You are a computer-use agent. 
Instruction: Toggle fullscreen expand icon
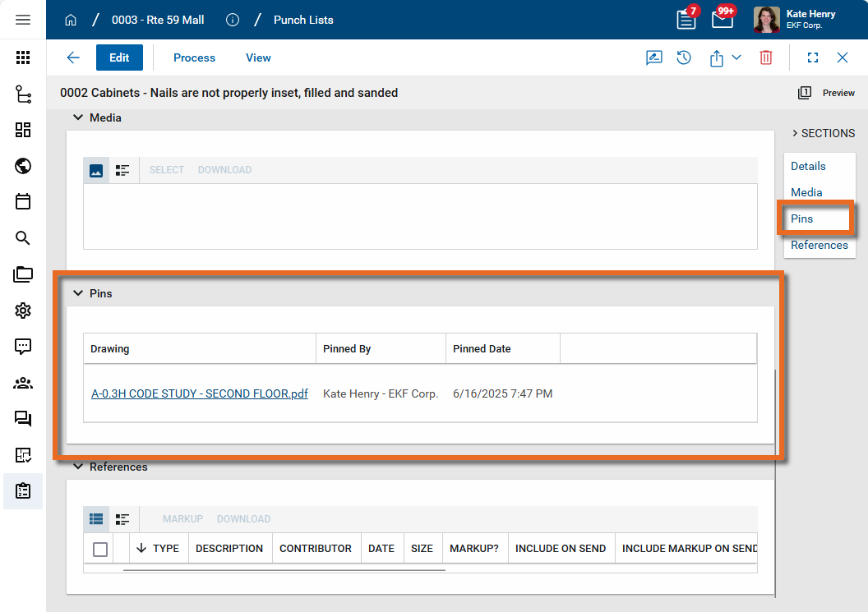tap(813, 58)
